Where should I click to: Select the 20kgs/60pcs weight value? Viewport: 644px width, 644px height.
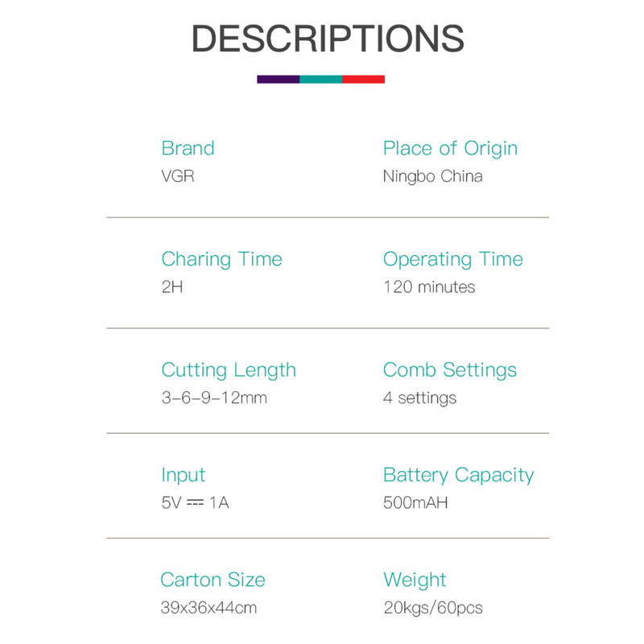(433, 608)
